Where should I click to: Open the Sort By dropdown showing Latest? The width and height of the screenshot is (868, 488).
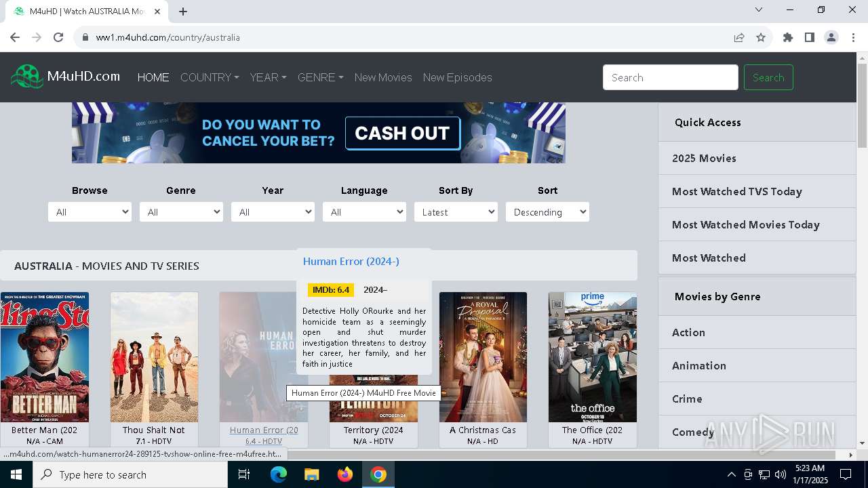(456, 212)
